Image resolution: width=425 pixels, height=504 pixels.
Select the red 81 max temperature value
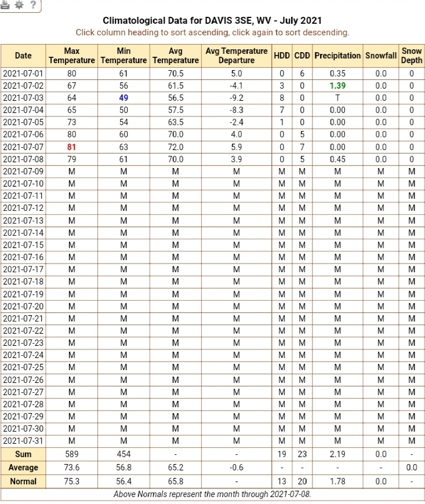(72, 147)
